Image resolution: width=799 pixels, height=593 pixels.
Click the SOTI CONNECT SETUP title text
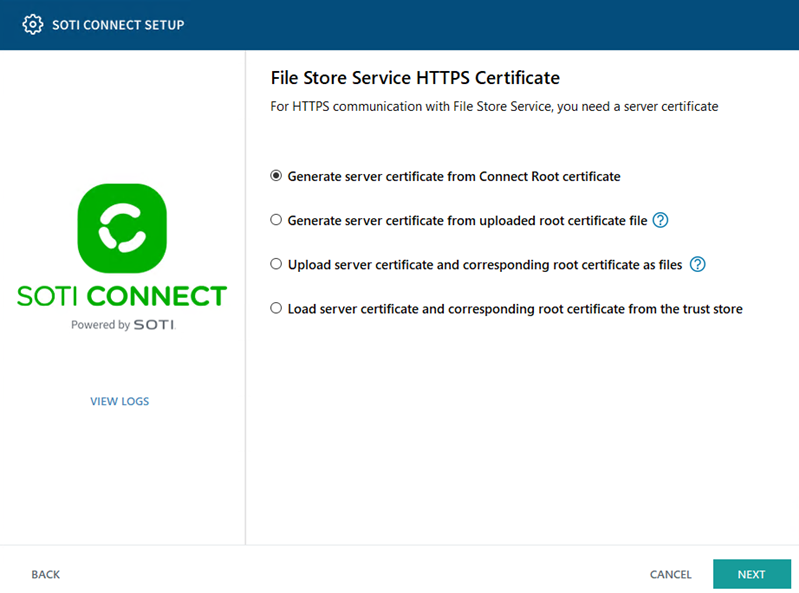[118, 25]
